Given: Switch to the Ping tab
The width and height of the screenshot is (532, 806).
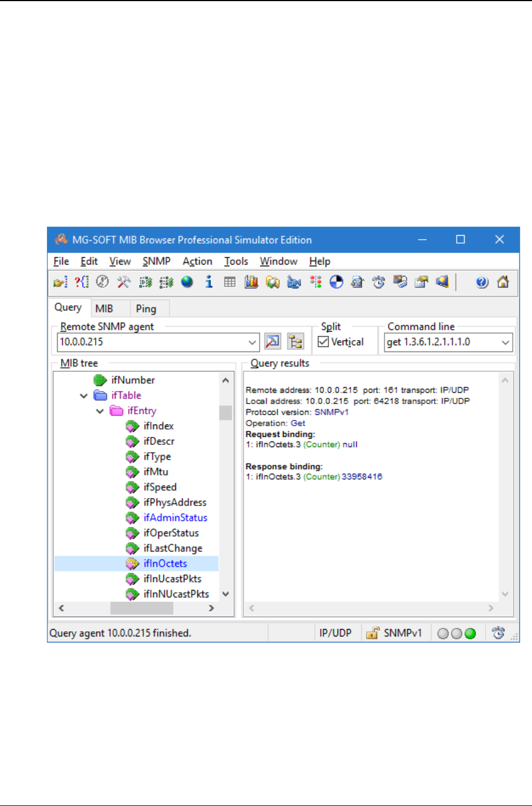Looking at the screenshot, I should (146, 309).
